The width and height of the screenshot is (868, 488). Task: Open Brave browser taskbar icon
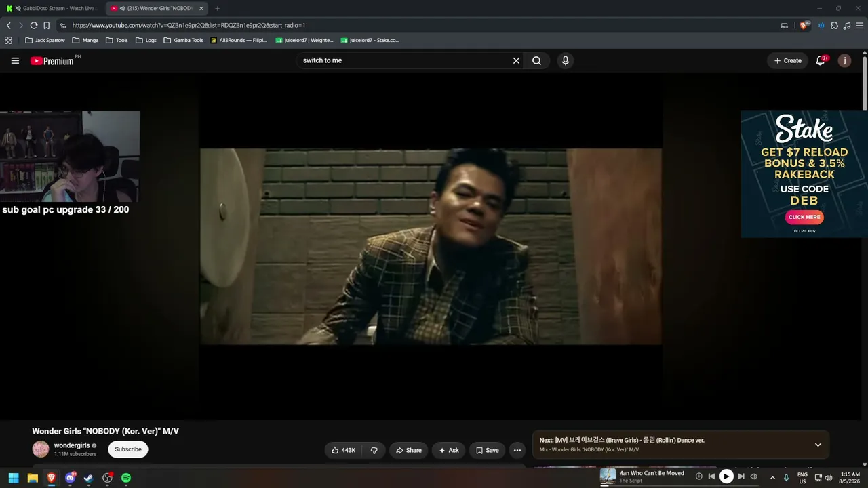point(52,478)
